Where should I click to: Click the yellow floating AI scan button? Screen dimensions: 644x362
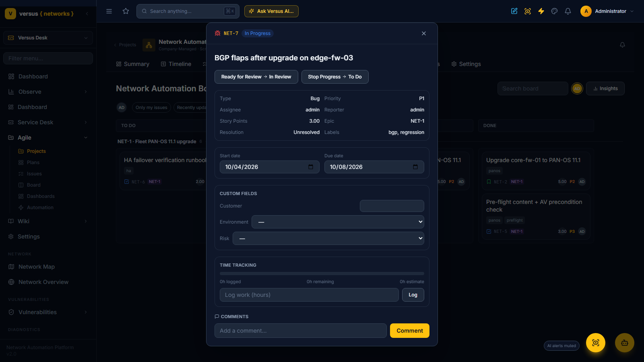click(x=596, y=343)
